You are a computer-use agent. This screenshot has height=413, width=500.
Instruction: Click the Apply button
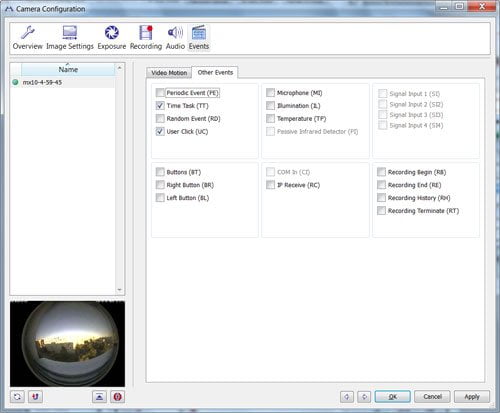tap(472, 396)
